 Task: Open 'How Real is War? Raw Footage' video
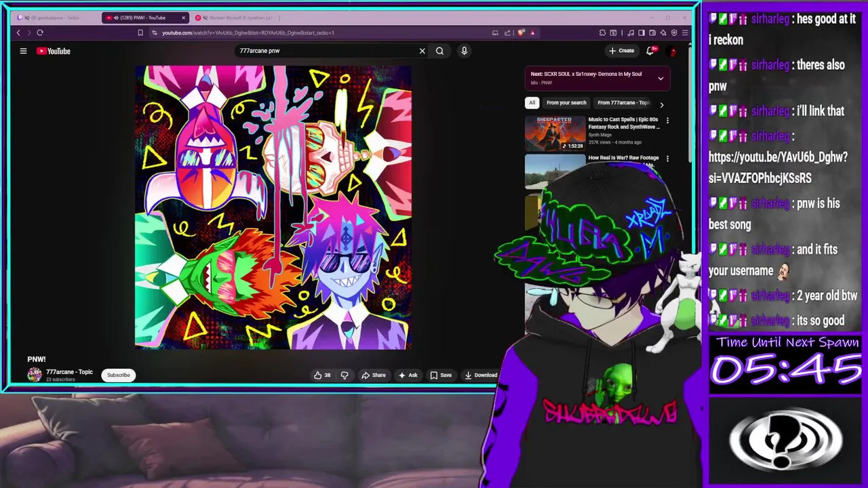coord(623,158)
